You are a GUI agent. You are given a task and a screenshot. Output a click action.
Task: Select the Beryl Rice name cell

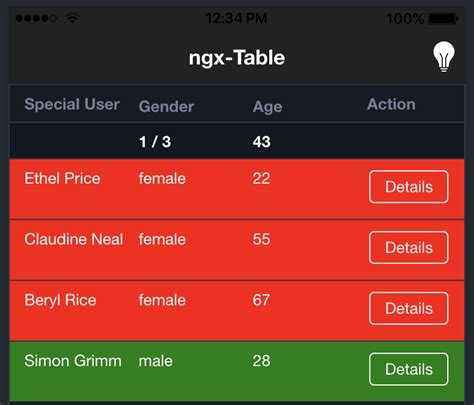[60, 300]
